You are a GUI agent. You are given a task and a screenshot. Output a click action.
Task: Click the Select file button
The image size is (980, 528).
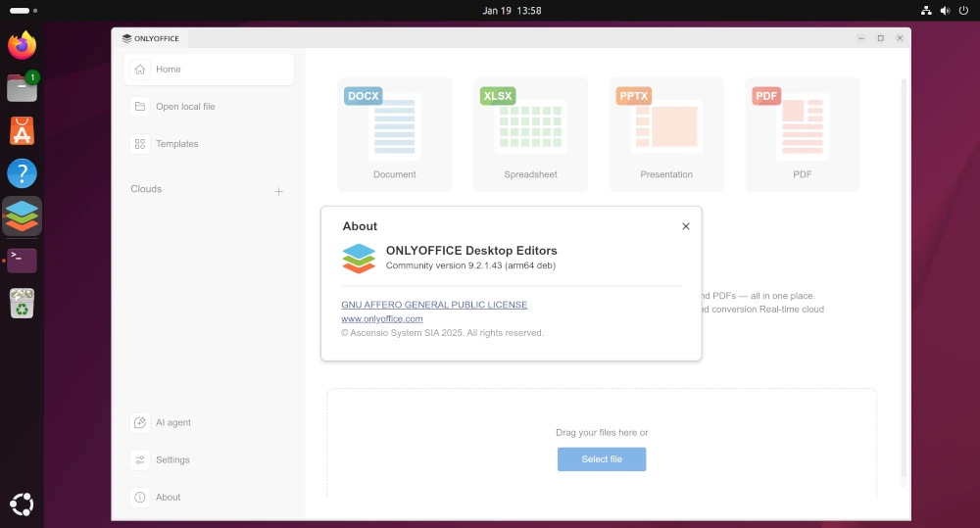[602, 459]
